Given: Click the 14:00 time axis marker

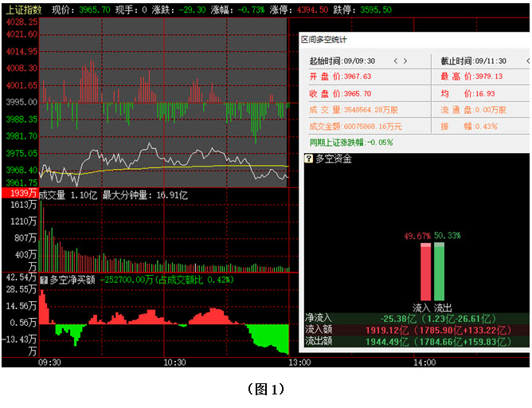Looking at the screenshot, I should tap(424, 362).
